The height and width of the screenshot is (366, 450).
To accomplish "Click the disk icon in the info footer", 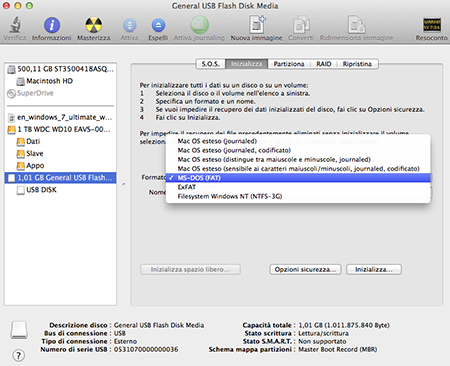I will (19, 330).
